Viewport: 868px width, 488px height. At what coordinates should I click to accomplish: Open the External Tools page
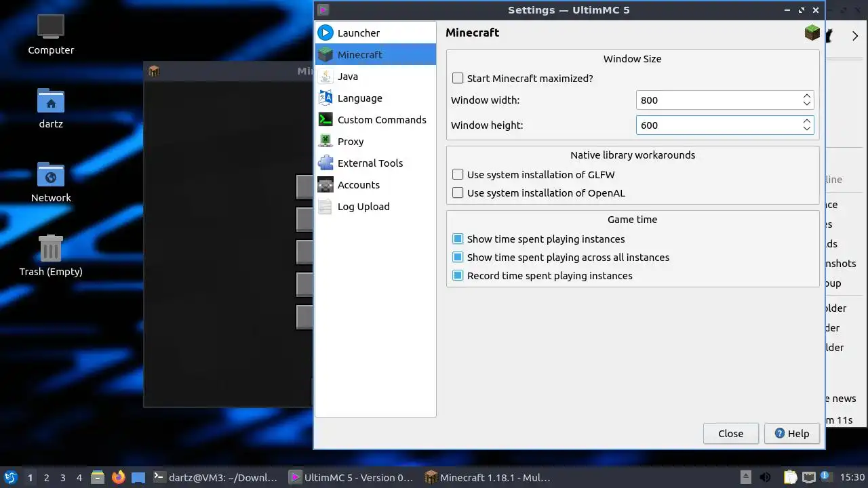coord(375,163)
